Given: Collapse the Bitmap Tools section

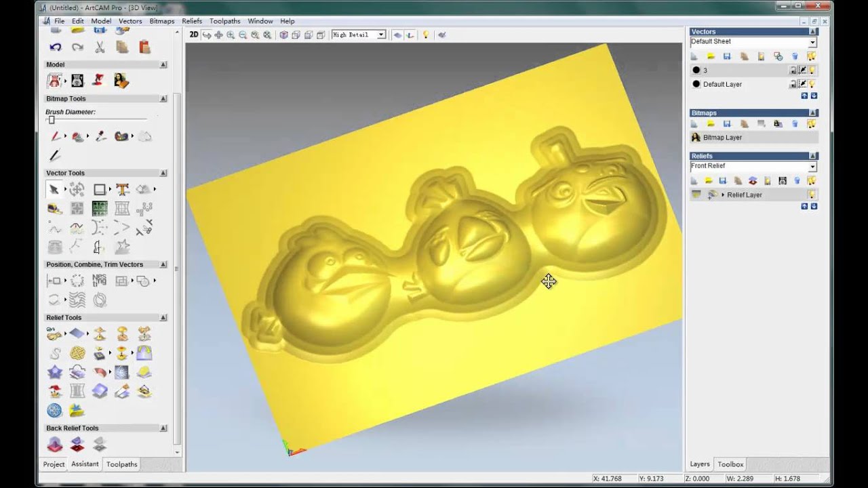Looking at the screenshot, I should click(x=163, y=99).
